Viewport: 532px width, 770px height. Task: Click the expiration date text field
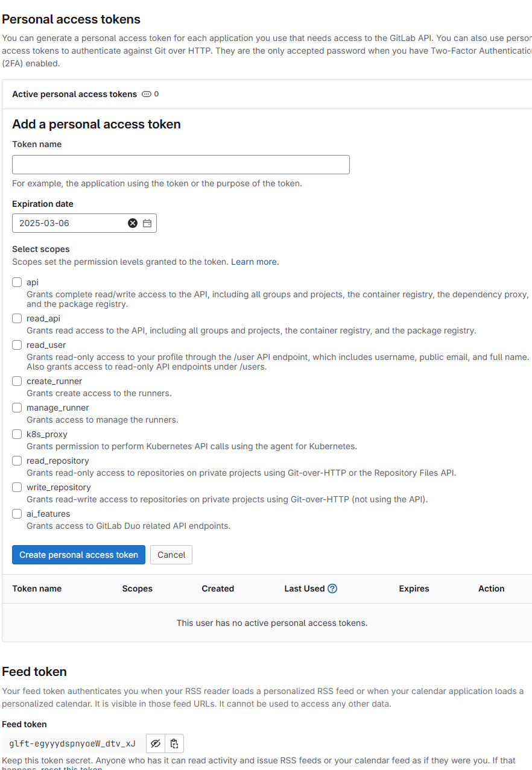66,223
